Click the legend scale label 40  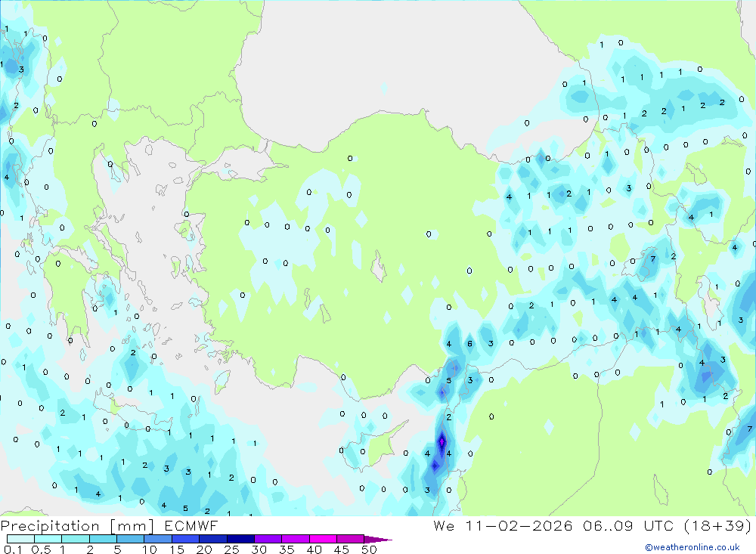tap(314, 549)
